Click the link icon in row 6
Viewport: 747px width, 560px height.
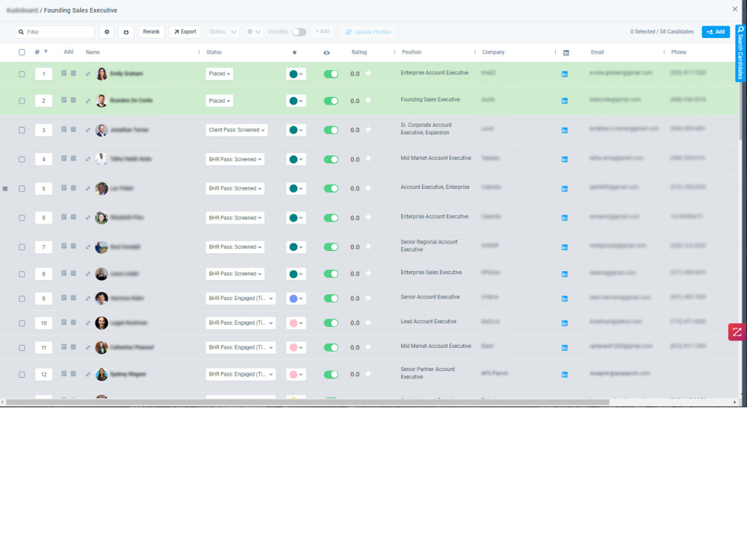(x=88, y=218)
